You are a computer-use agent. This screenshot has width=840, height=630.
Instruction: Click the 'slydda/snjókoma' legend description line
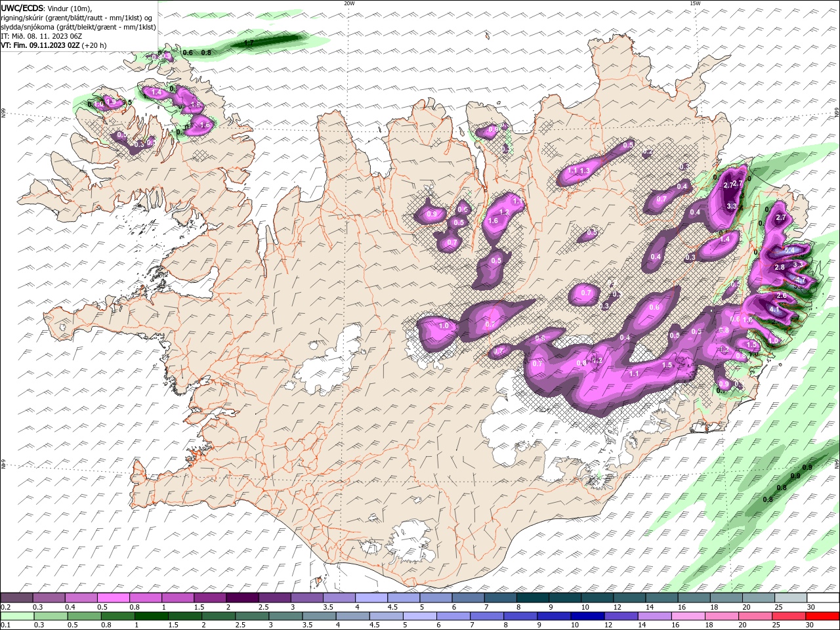(79, 27)
